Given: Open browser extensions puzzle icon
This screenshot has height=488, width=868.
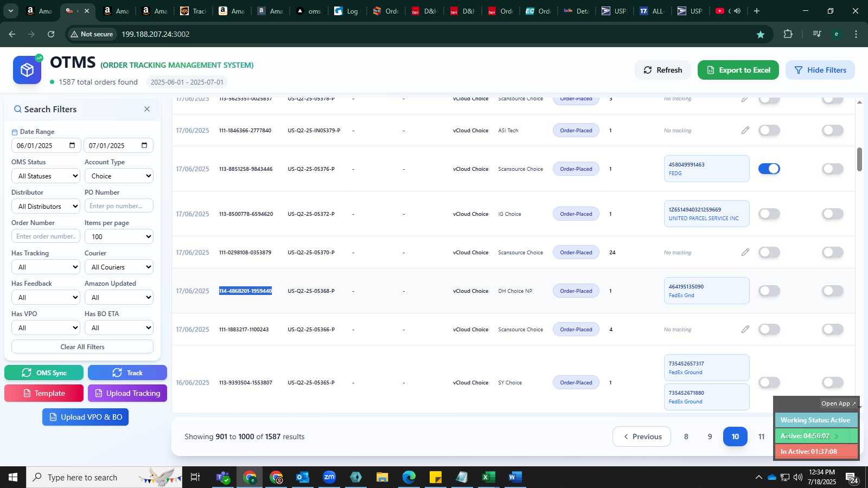Looking at the screenshot, I should pos(788,34).
